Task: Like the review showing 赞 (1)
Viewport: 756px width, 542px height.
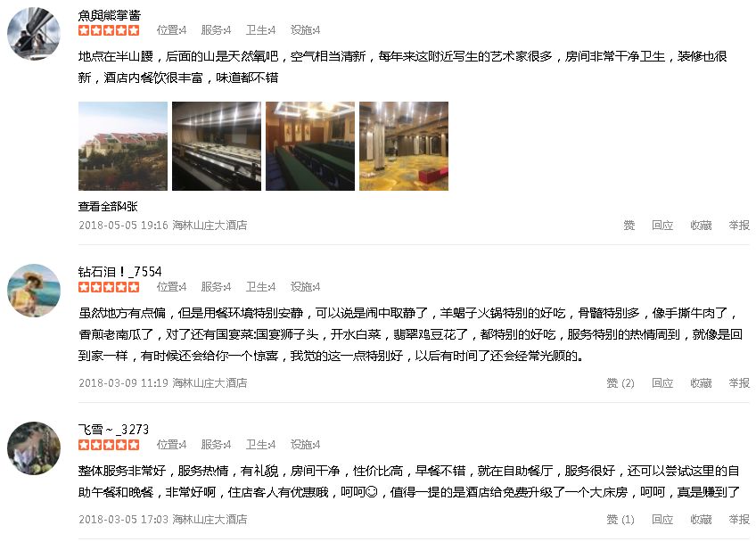Action: [x=620, y=520]
